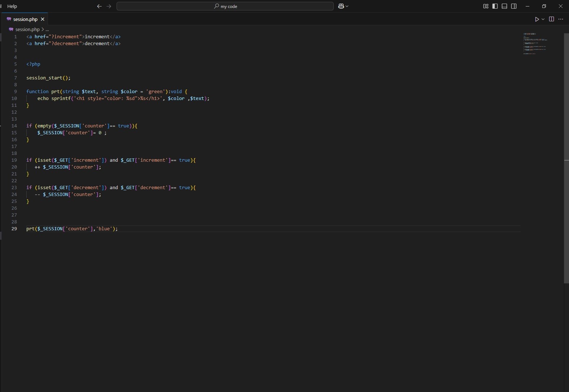This screenshot has height=392, width=569.
Task: Click line number 29 in gutter
Action: (14, 228)
